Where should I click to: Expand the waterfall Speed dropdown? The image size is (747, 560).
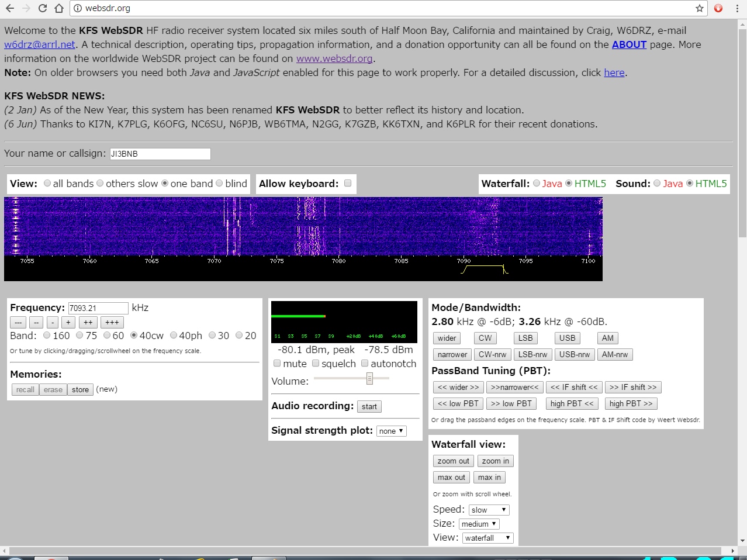489,510
